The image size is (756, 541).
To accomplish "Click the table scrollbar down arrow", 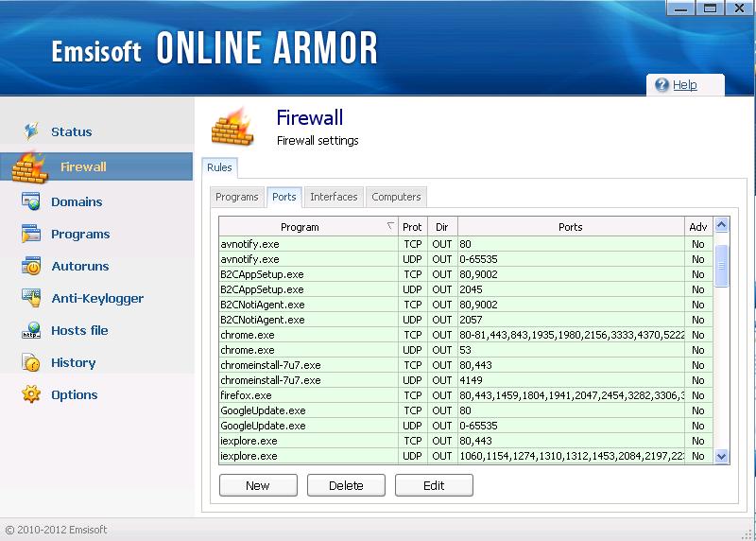I will point(721,456).
